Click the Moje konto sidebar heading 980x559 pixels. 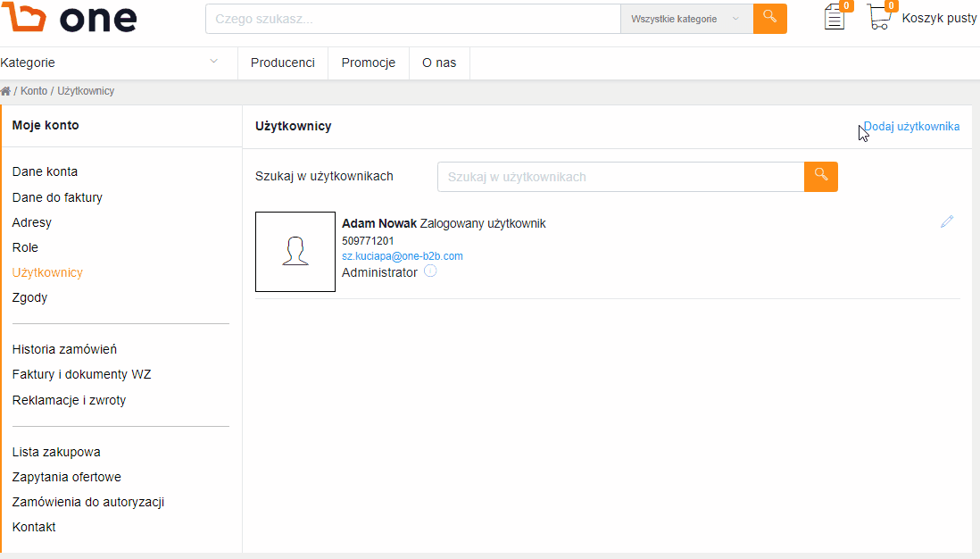click(46, 125)
